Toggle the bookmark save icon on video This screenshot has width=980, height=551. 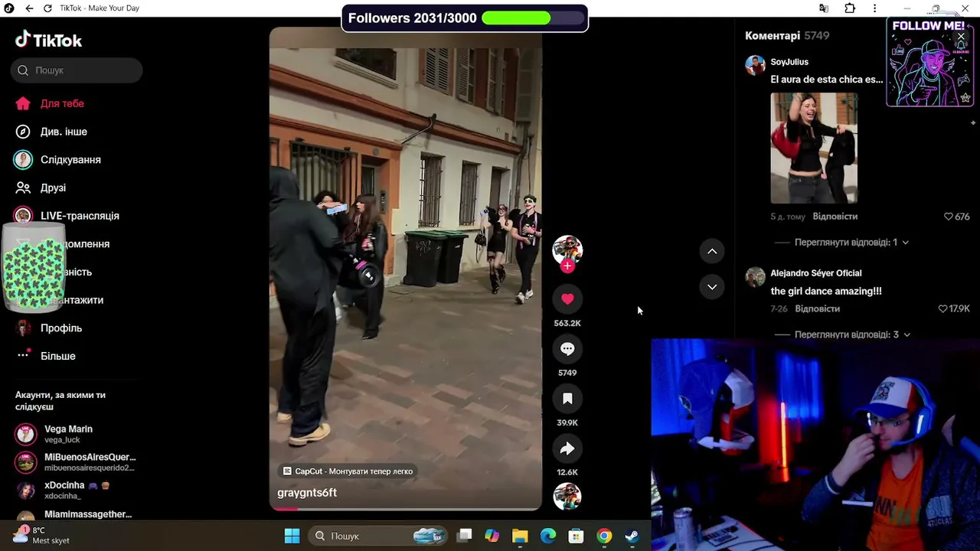coord(567,399)
